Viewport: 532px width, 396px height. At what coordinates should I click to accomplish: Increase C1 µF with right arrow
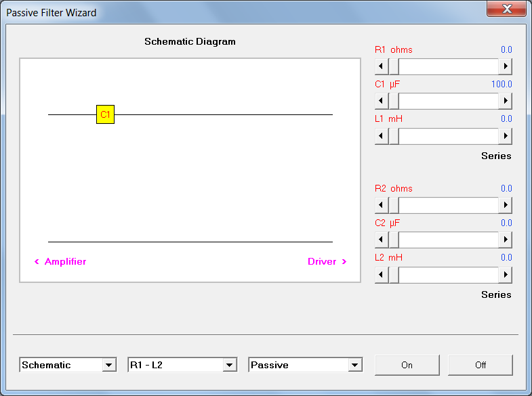pyautogui.click(x=505, y=101)
